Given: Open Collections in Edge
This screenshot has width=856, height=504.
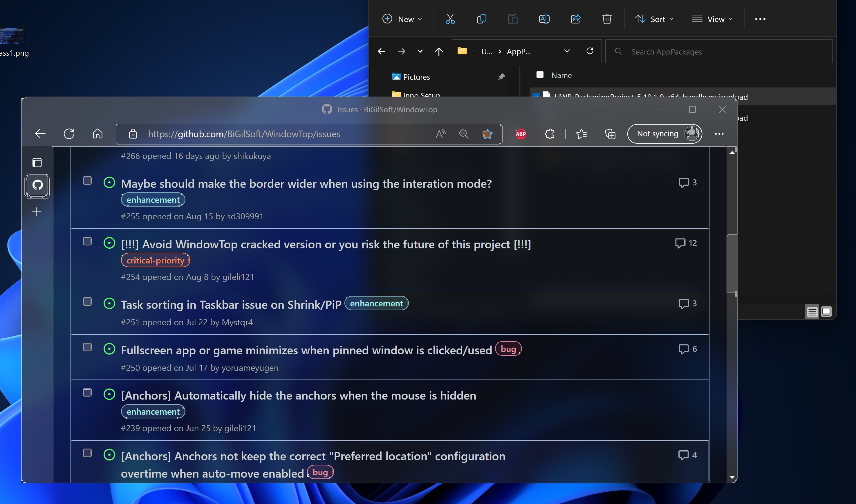Looking at the screenshot, I should (x=610, y=134).
